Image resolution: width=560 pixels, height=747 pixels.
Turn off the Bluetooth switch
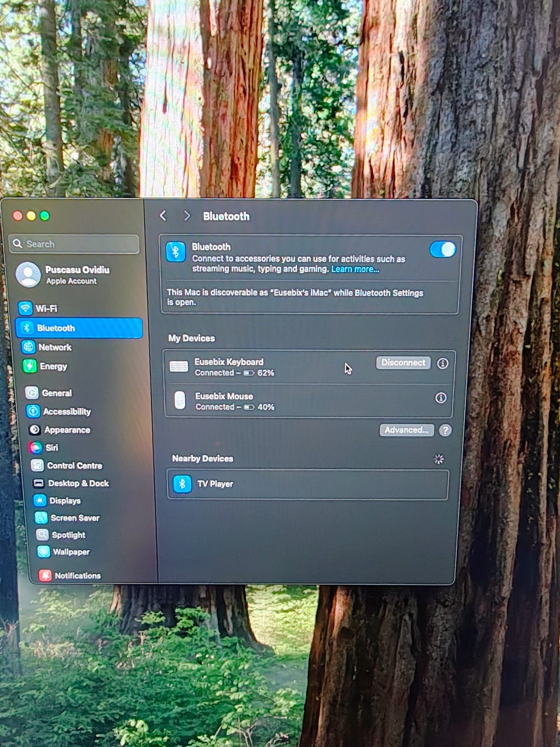tap(443, 249)
